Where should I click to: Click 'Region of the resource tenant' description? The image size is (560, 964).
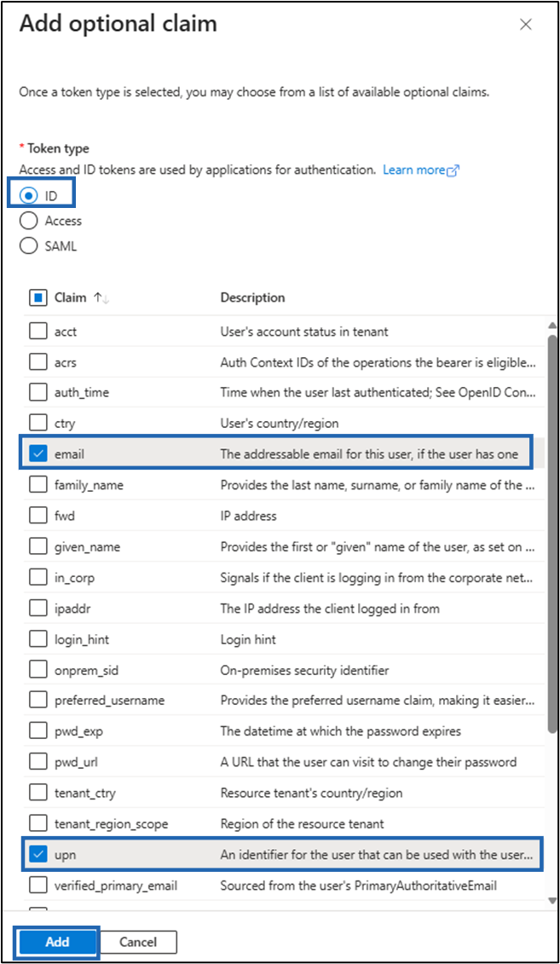click(x=303, y=824)
